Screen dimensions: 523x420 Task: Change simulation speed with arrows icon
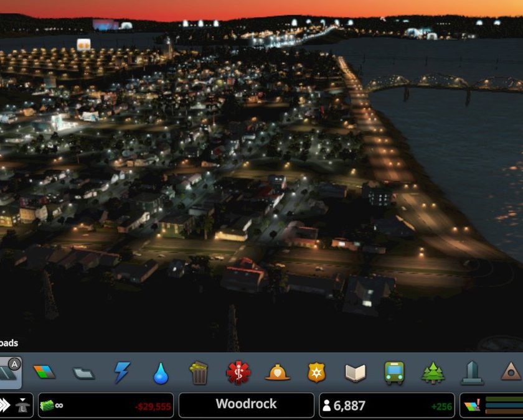pyautogui.click(x=5, y=405)
